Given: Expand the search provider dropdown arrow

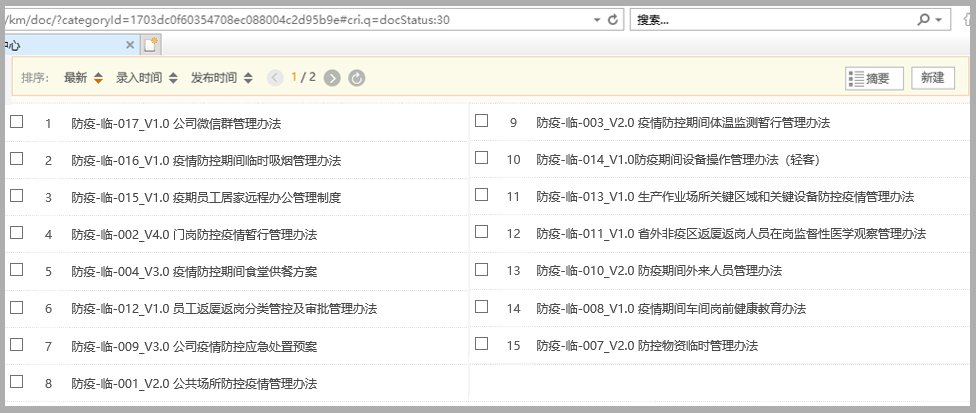Looking at the screenshot, I should click(938, 20).
